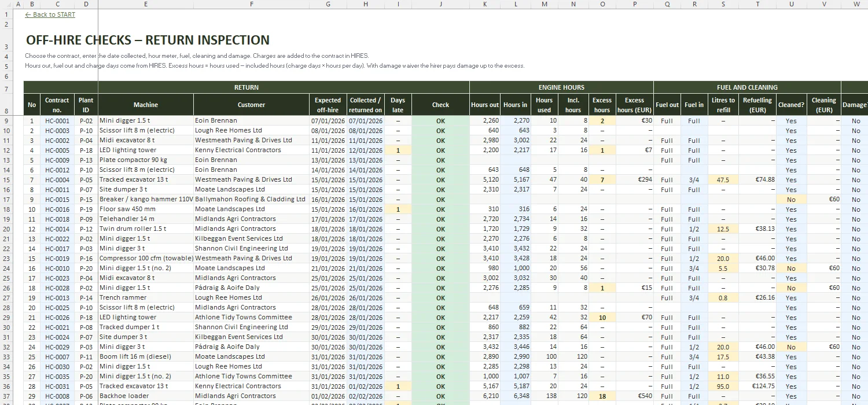Select the €26.16 refuelling charge

(x=757, y=298)
